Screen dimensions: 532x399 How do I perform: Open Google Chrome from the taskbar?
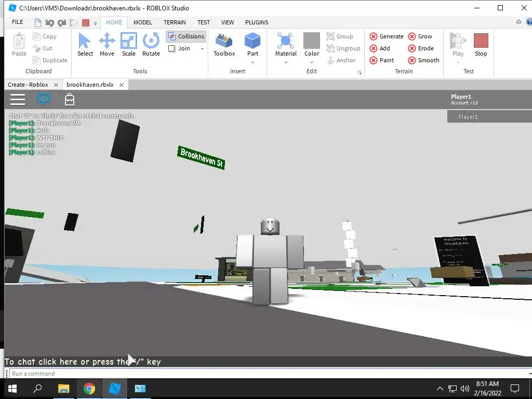tap(89, 389)
